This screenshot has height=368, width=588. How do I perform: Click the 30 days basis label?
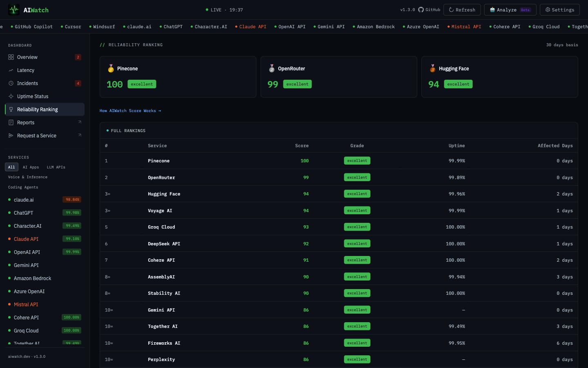pyautogui.click(x=562, y=45)
